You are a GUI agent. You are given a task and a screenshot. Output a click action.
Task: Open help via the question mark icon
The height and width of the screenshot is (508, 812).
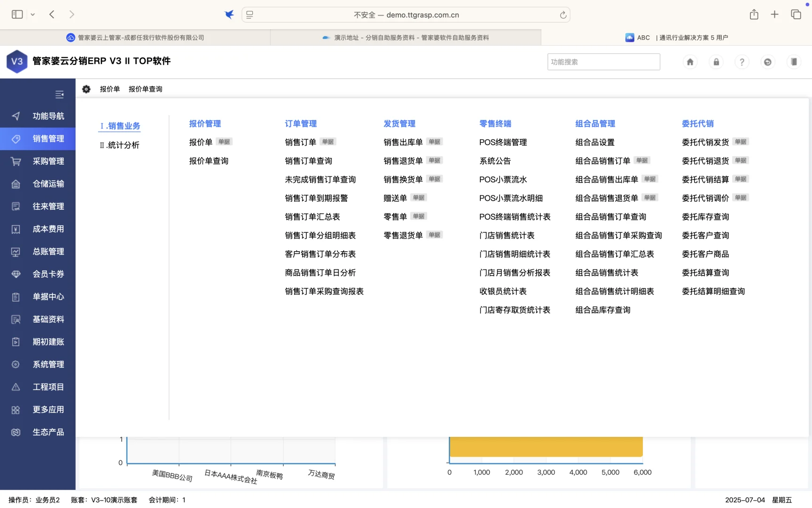click(742, 62)
